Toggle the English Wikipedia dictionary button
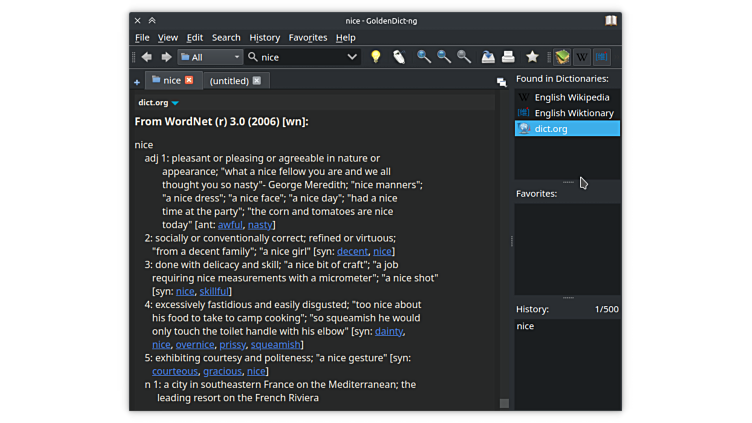The height and width of the screenshot is (423, 752). pyautogui.click(x=582, y=57)
